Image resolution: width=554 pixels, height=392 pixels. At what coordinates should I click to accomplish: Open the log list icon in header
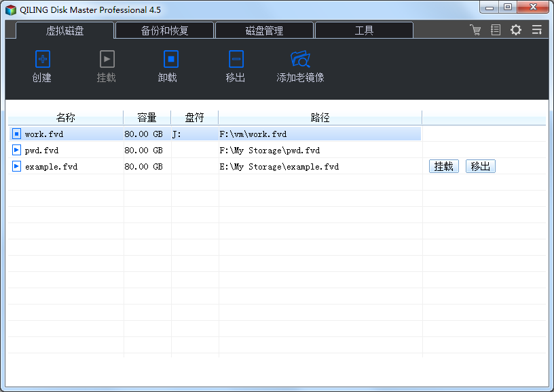click(x=496, y=30)
